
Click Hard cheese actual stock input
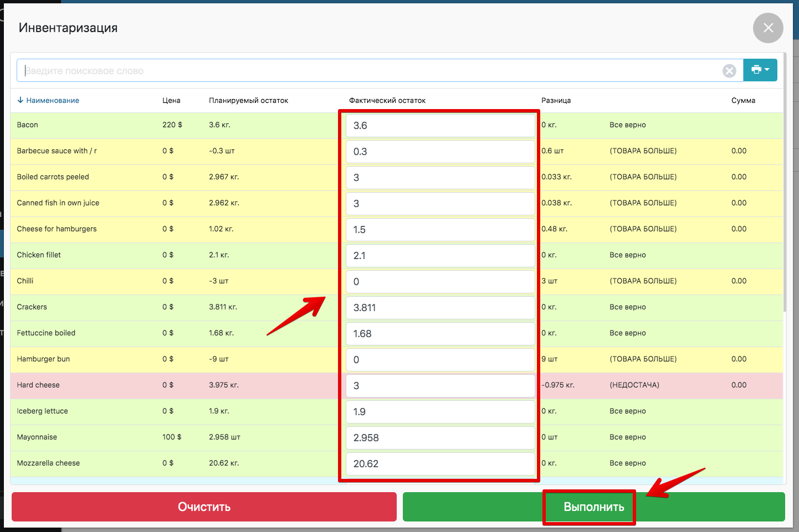tap(440, 386)
